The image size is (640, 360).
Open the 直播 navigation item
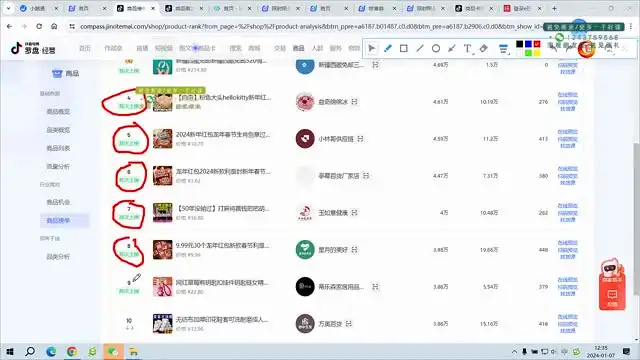click(142, 48)
